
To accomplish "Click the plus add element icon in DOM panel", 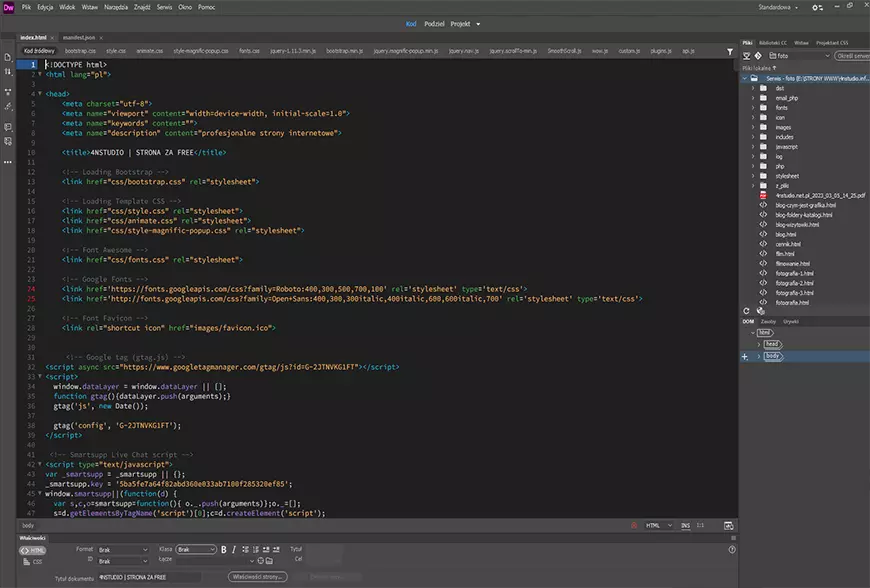I will tap(745, 357).
